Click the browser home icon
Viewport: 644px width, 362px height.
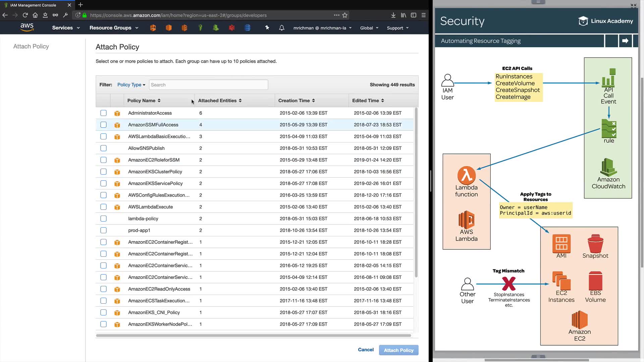[35, 15]
